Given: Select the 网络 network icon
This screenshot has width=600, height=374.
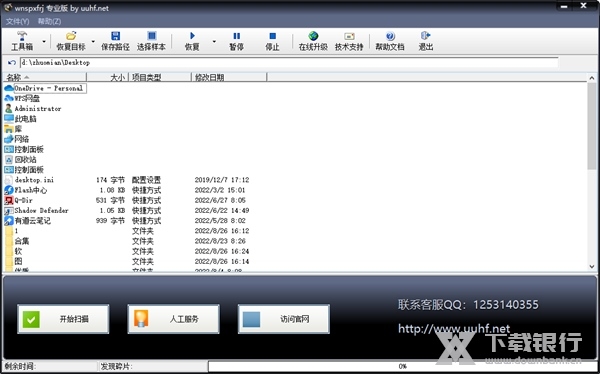Looking at the screenshot, I should pyautogui.click(x=9, y=139).
